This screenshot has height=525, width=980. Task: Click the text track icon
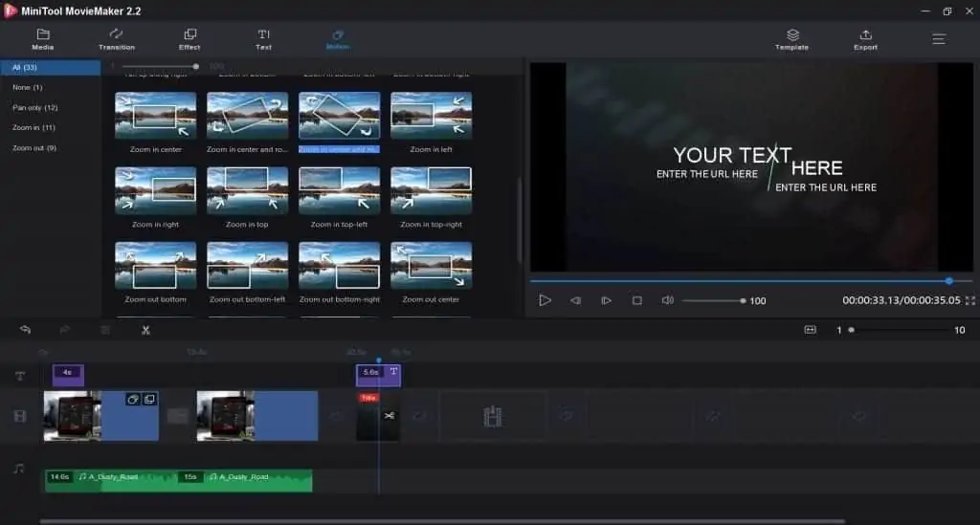[20, 376]
